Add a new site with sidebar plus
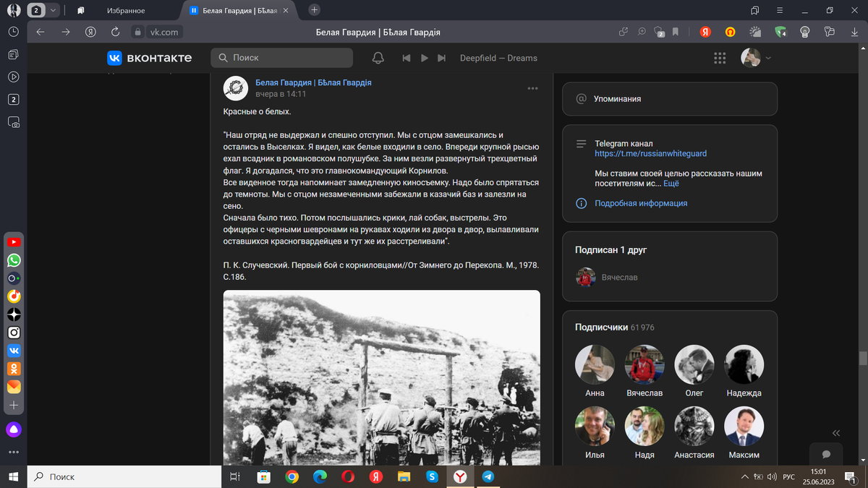This screenshot has height=488, width=868. 14,406
